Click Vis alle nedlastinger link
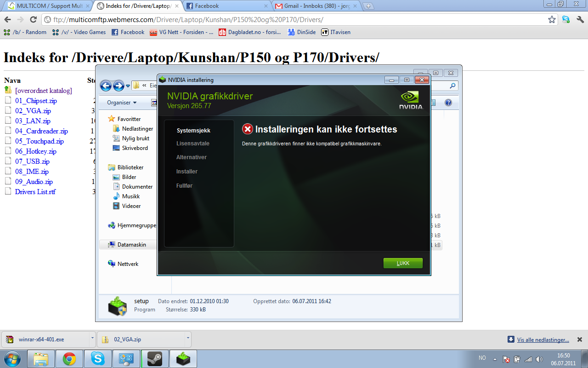 [543, 339]
